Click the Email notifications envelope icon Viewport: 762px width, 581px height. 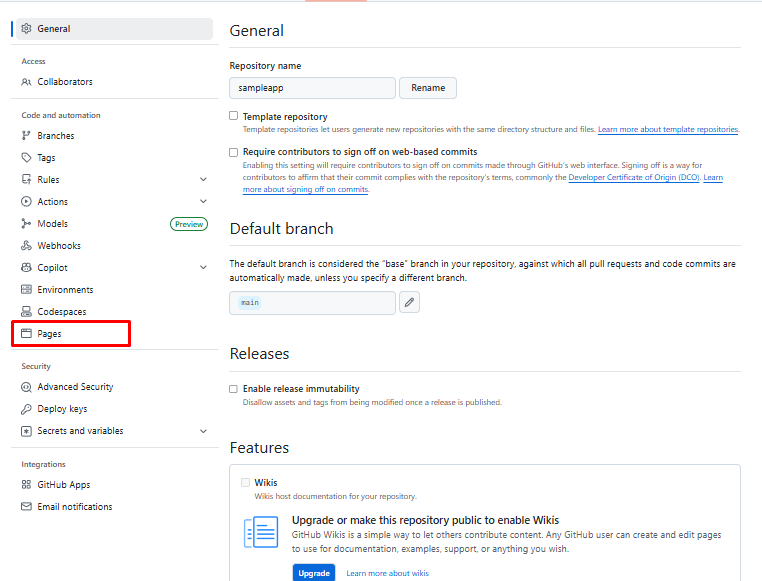(x=27, y=507)
